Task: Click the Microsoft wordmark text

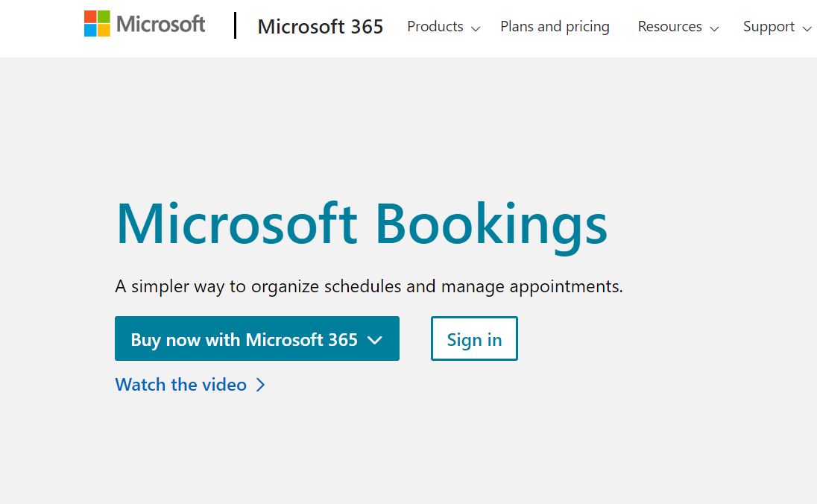Action: point(160,24)
